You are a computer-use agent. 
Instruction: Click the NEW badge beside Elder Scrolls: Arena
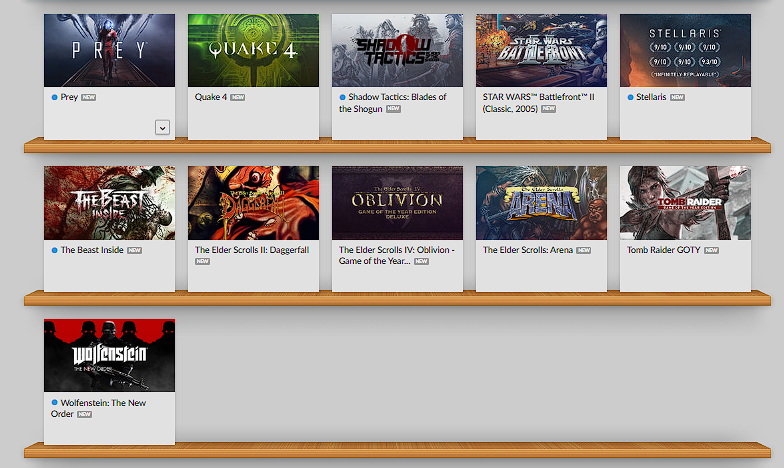[x=584, y=250]
